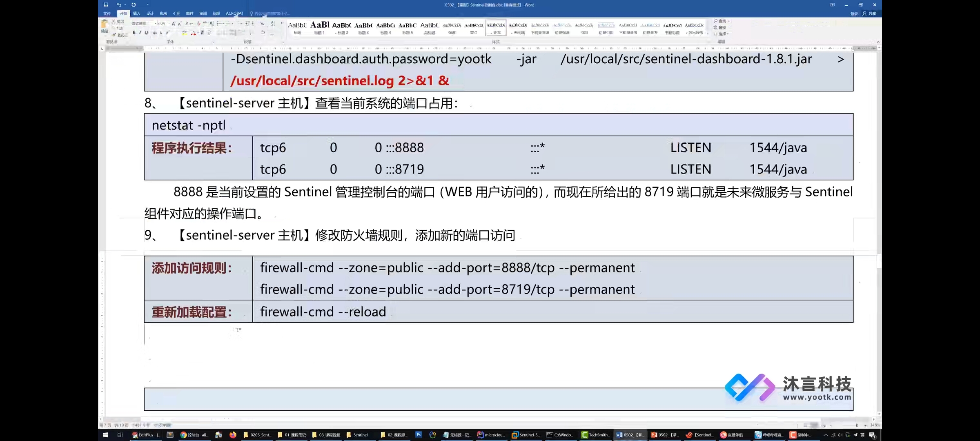Screen dimensions: 980x441
Task: Switch to the 设计 ribbon tab
Action: coord(150,13)
